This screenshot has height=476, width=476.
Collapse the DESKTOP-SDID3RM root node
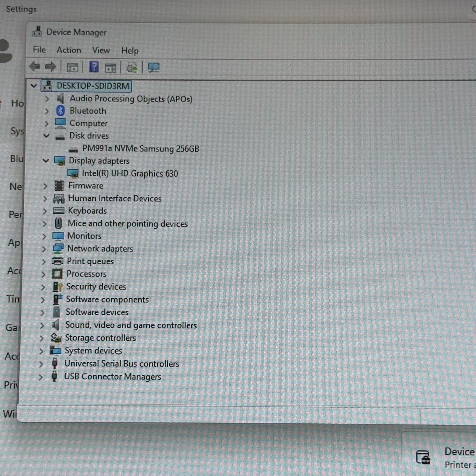click(34, 85)
